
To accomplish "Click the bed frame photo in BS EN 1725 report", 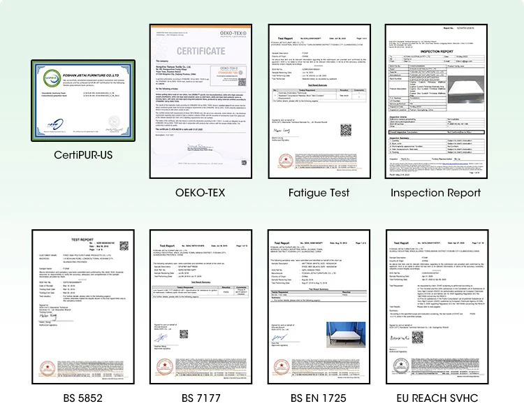I will coord(346,335).
